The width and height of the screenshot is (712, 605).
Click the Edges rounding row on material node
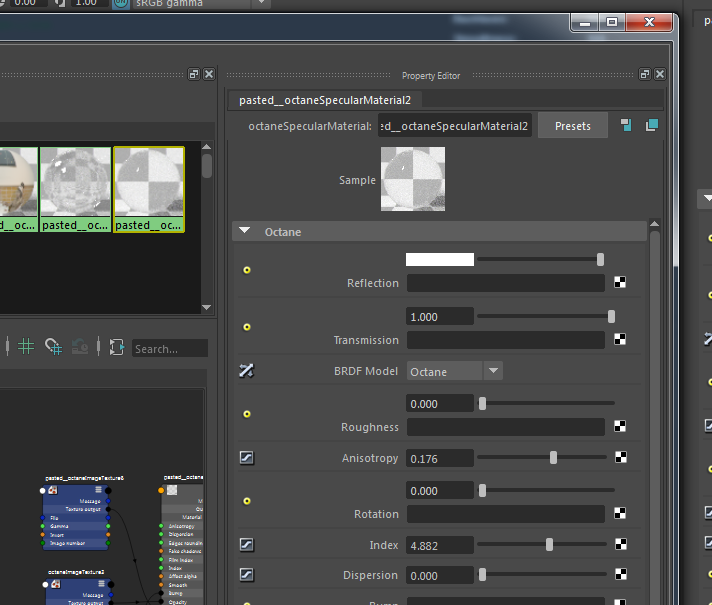pyautogui.click(x=183, y=543)
